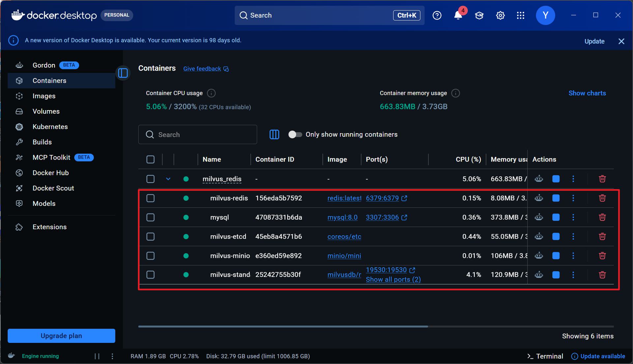Open more actions menu for milvus-standalone container
Viewport: 633px width, 364px height.
tap(573, 275)
